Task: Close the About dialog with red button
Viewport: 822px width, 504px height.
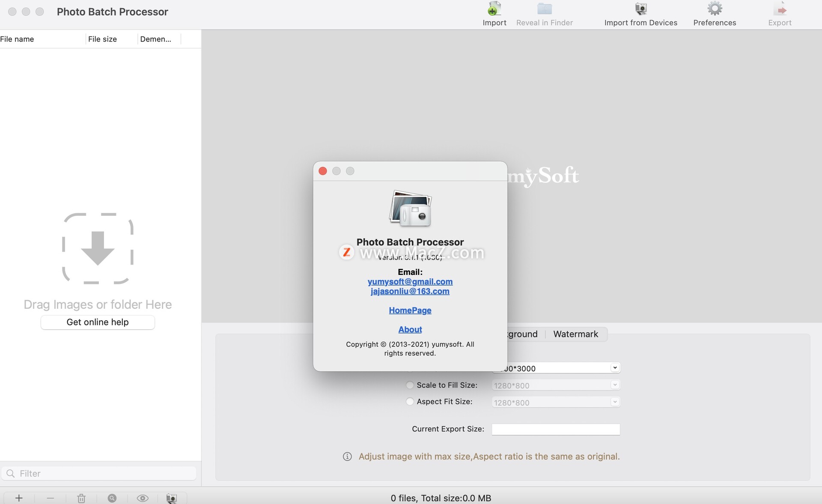Action: (323, 171)
